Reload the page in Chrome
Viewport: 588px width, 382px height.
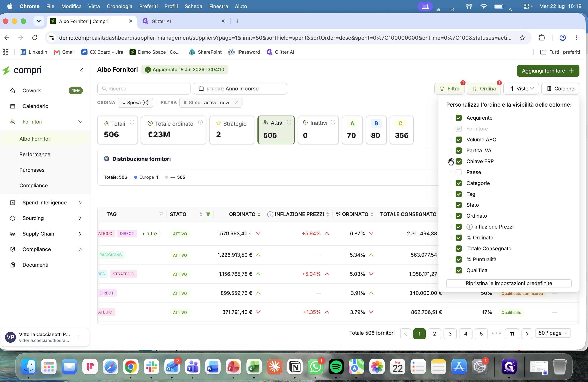(x=35, y=38)
